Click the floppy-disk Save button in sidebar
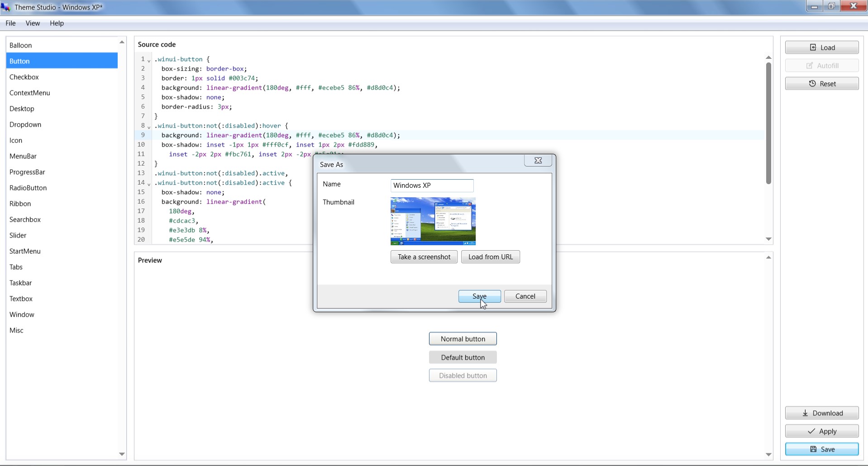This screenshot has width=868, height=466. pos(821,449)
